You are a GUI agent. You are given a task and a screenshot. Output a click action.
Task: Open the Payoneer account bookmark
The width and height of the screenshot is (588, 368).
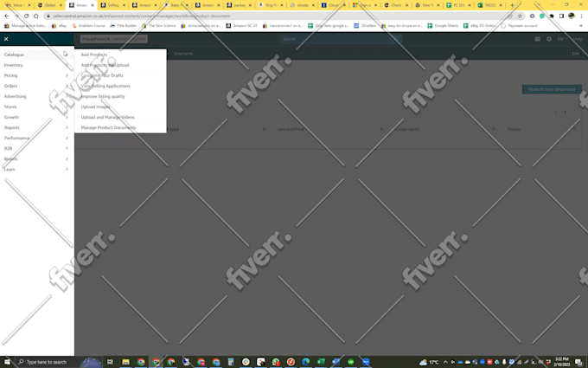coord(520,26)
